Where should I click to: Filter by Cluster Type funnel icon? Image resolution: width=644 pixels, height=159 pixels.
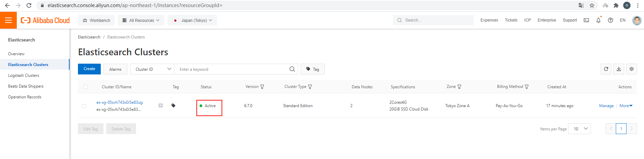tap(310, 87)
